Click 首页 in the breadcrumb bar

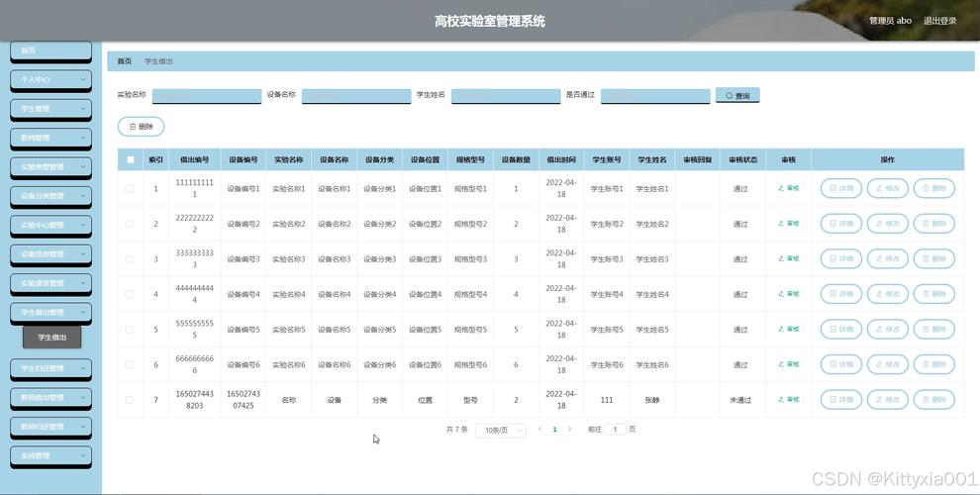click(x=125, y=61)
